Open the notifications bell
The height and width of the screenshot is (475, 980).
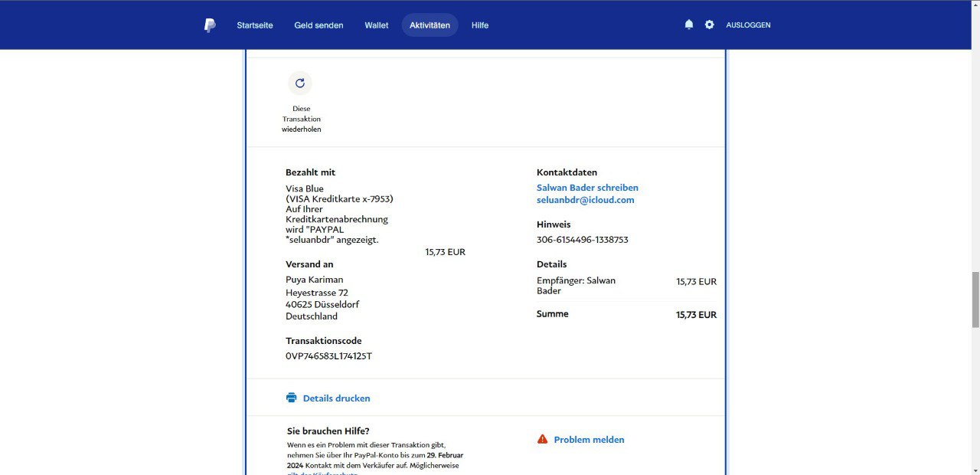coord(688,25)
